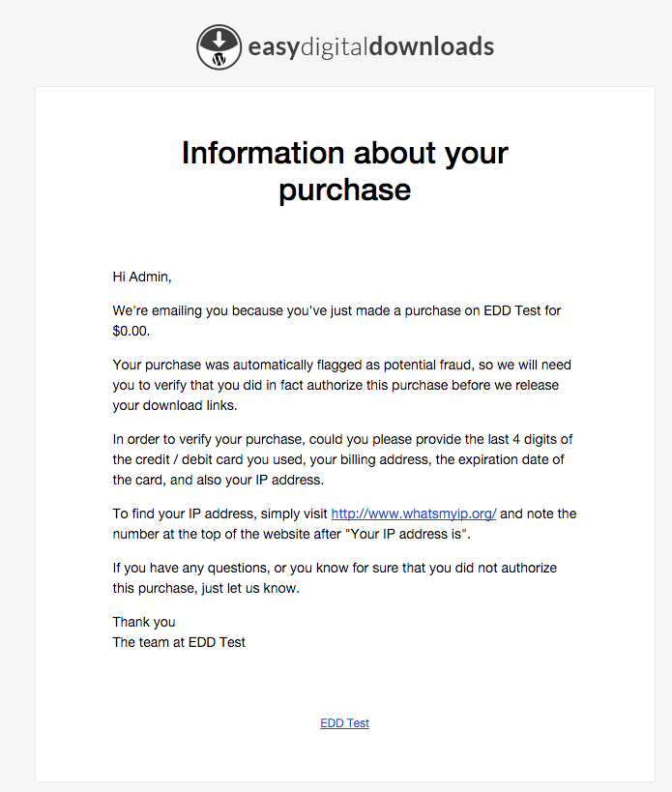Click the "If you have any questions" paragraph
This screenshot has height=792, width=672.
point(335,569)
